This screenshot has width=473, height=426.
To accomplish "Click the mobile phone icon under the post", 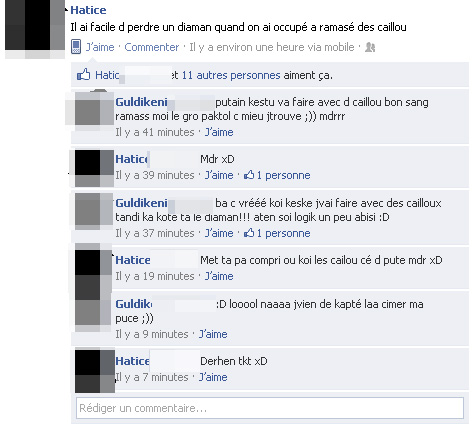I will [x=76, y=47].
